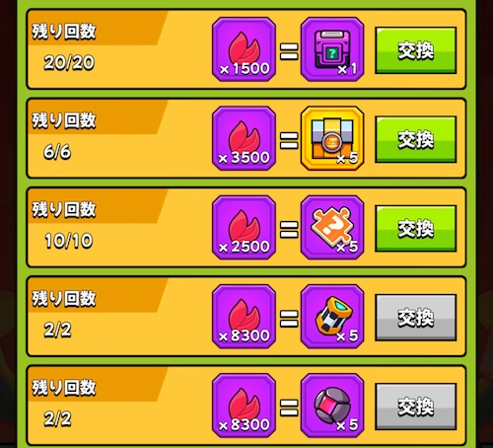Tap the 残り回数 label above 6/6
493x448 pixels.
click(x=64, y=120)
